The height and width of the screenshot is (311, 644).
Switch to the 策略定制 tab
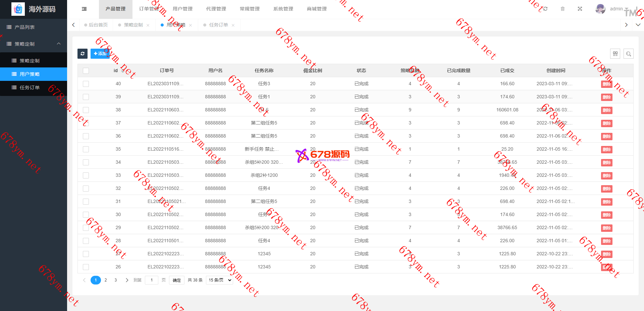pos(133,25)
